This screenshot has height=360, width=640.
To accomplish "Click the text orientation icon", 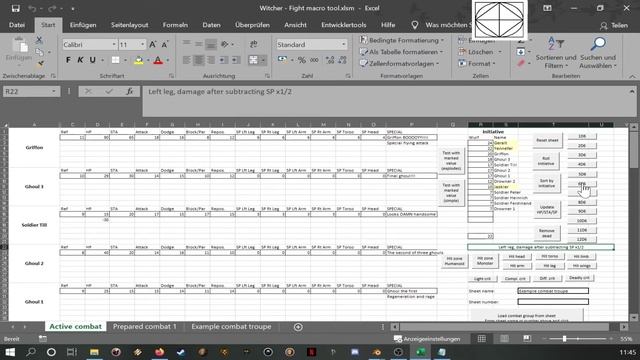I will 225,44.
